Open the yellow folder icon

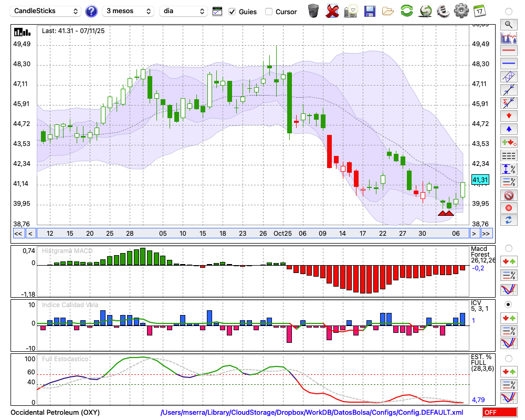(388, 11)
